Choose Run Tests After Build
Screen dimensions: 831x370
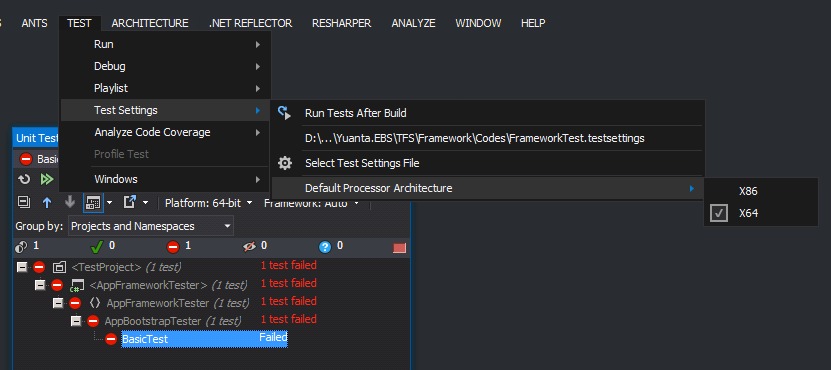tap(488, 113)
